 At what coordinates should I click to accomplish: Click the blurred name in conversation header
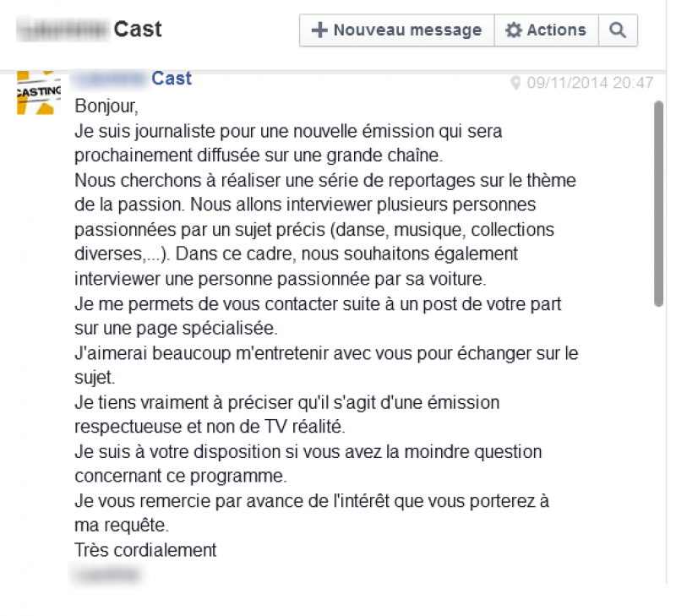pos(63,30)
